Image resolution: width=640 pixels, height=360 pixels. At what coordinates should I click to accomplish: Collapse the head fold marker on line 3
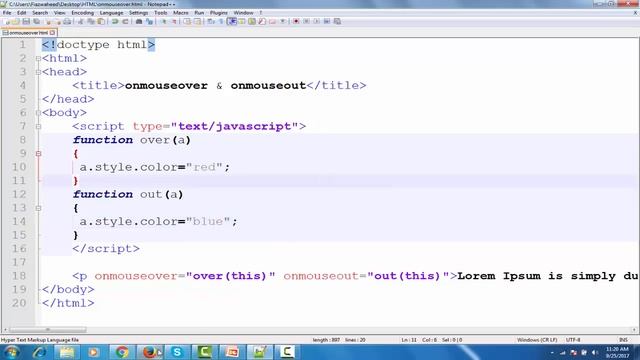click(x=38, y=72)
